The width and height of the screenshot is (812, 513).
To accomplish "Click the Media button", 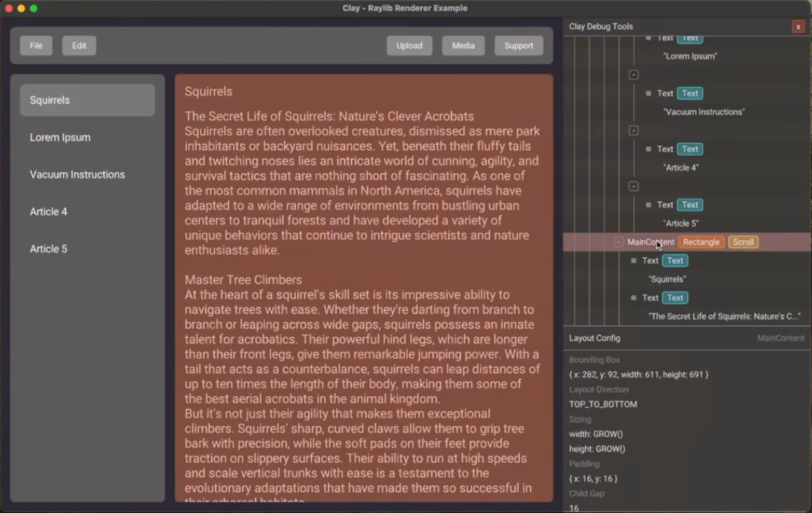I will click(x=463, y=45).
